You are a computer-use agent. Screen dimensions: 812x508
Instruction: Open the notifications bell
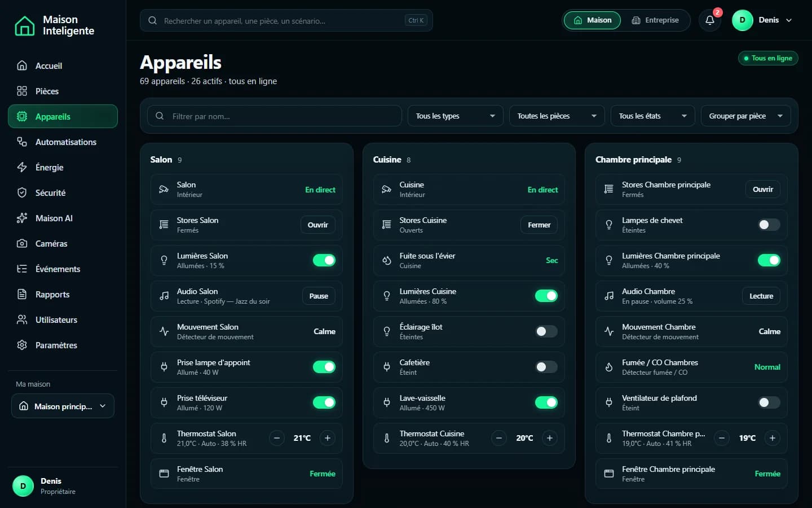710,20
